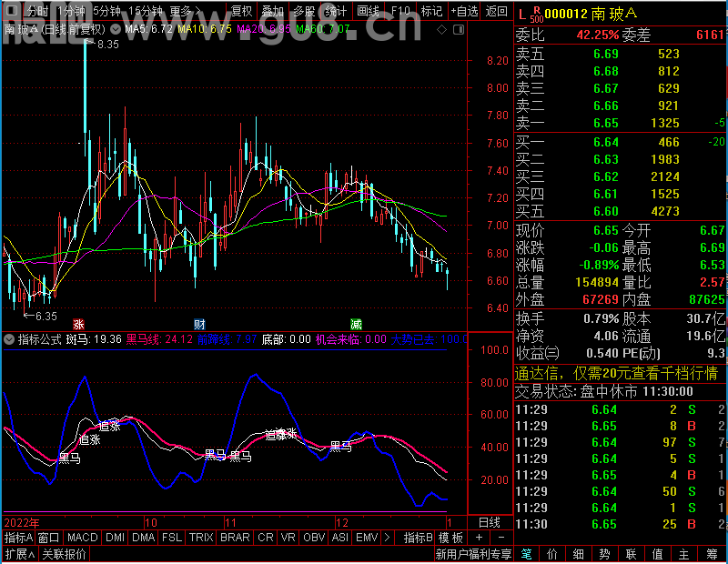Click the MA10: 6.75 label

(204, 29)
